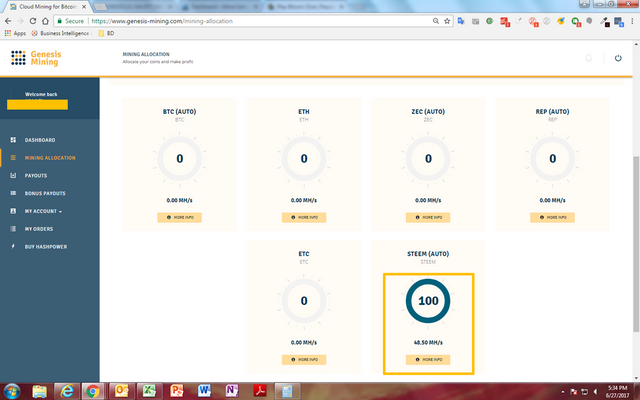The height and width of the screenshot is (400, 640).
Task: Click More Info under REP (AUTO)
Action: [x=552, y=218]
